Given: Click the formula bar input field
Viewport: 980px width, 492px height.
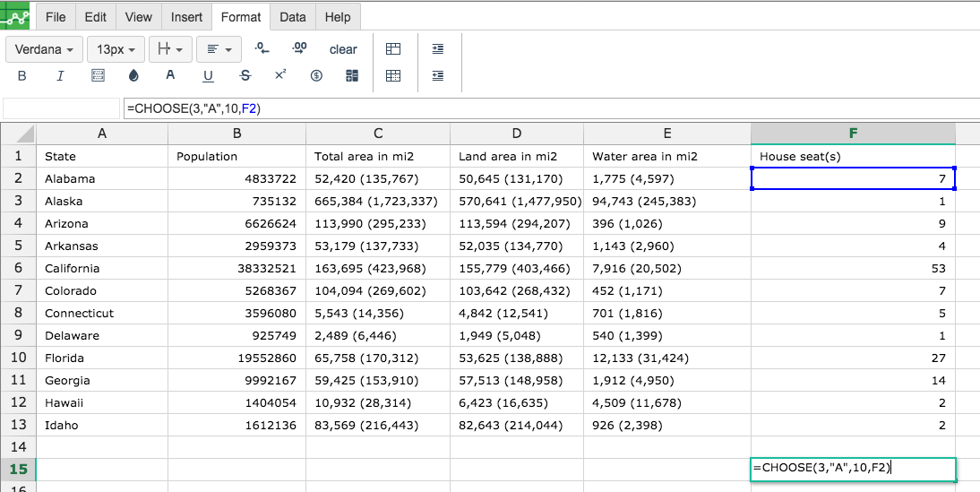Looking at the screenshot, I should [551, 108].
